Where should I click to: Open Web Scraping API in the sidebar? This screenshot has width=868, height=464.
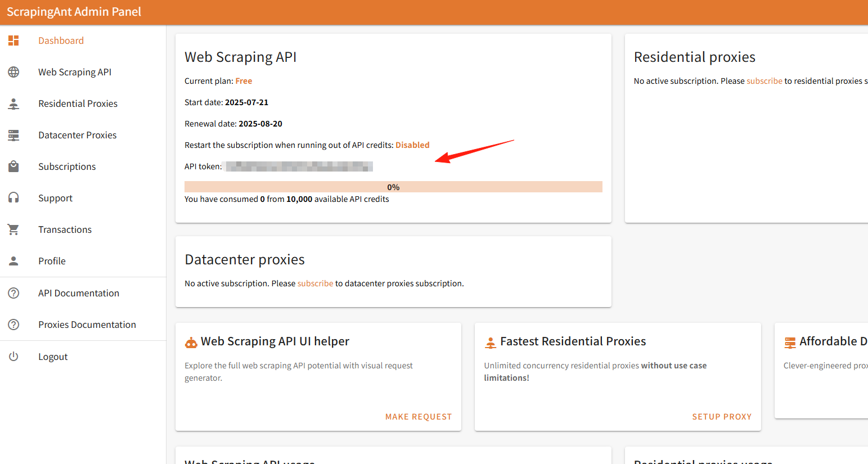point(83,72)
